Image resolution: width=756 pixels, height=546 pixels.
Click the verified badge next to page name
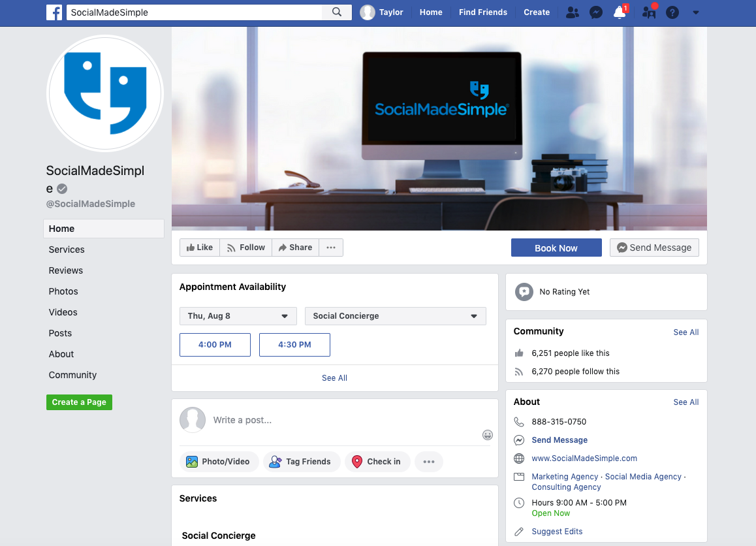pos(62,189)
